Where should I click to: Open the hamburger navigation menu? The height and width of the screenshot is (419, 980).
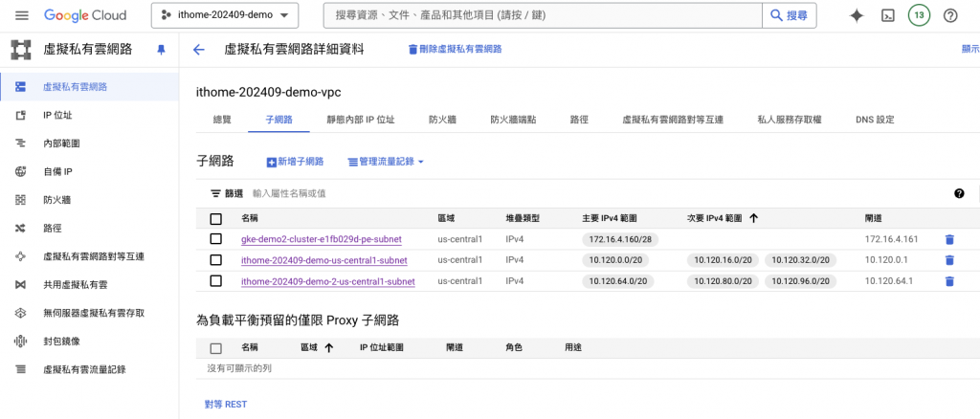click(x=22, y=15)
